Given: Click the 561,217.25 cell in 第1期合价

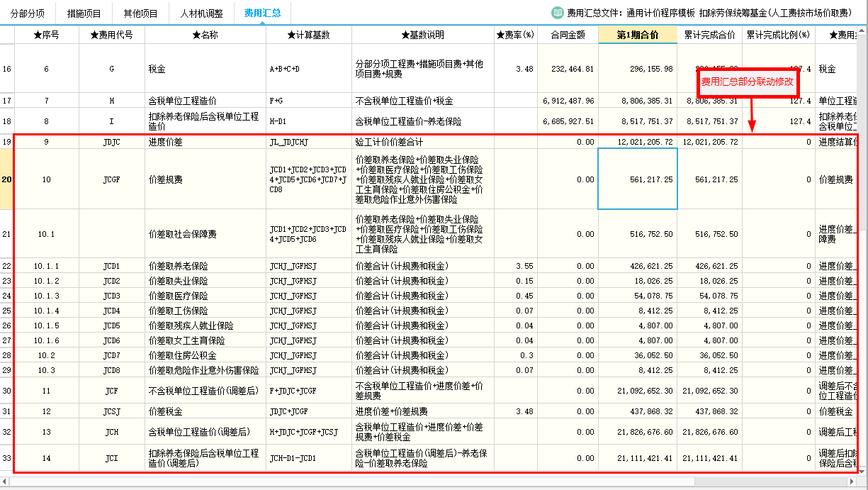Looking at the screenshot, I should 637,179.
